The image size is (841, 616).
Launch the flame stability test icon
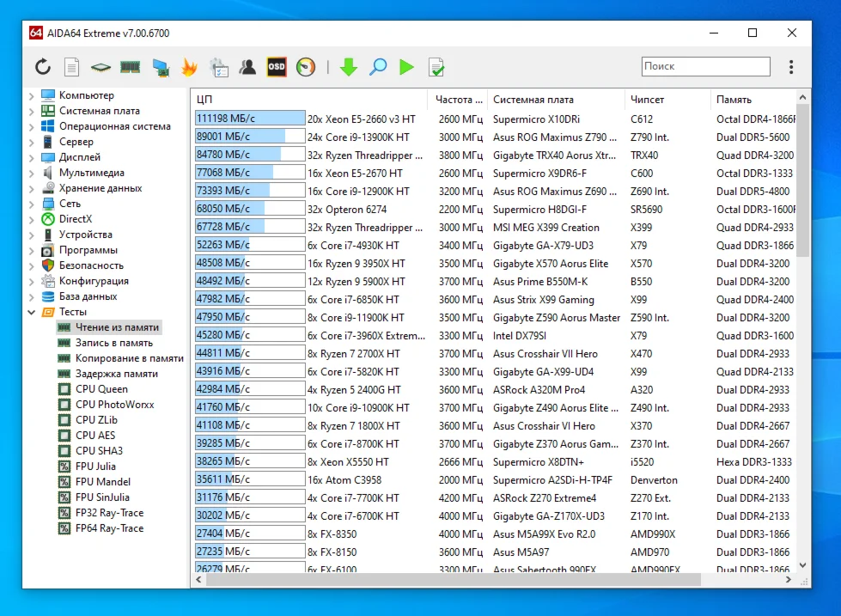click(189, 67)
